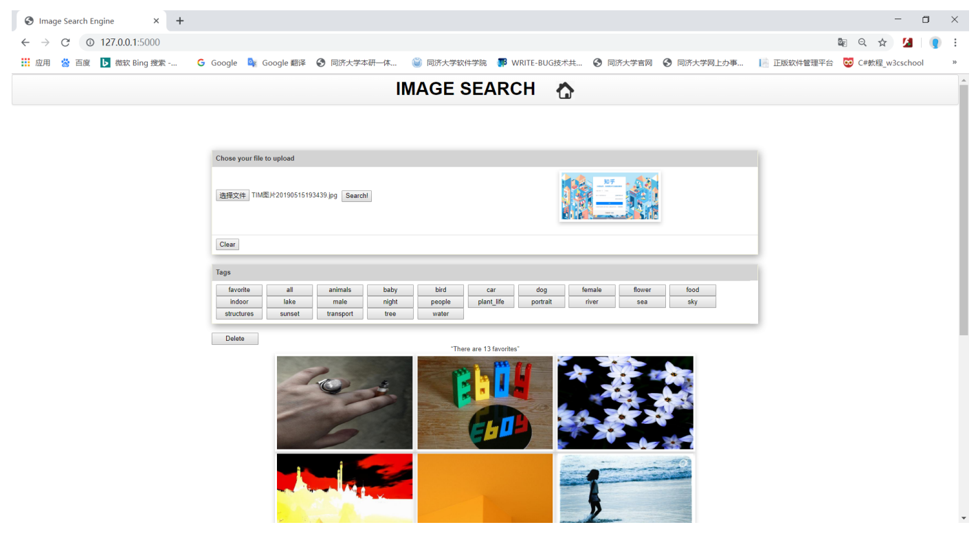Open a new browser tab with plus icon

(180, 21)
